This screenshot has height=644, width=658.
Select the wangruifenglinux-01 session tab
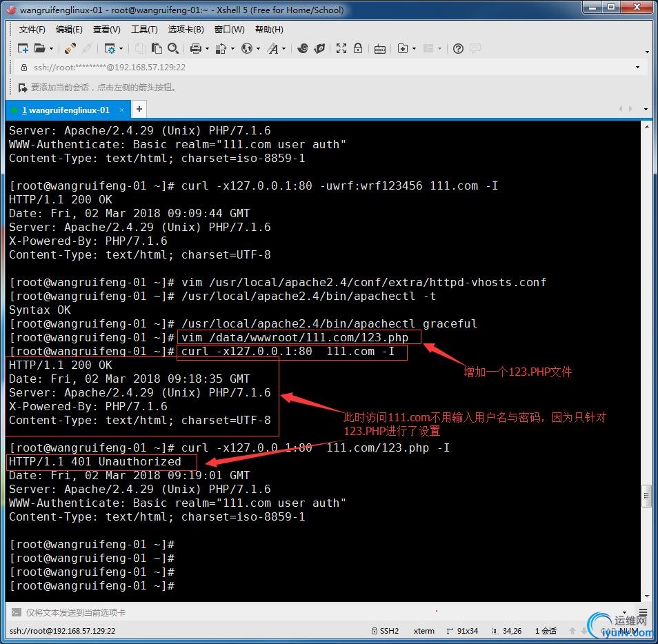click(x=68, y=110)
